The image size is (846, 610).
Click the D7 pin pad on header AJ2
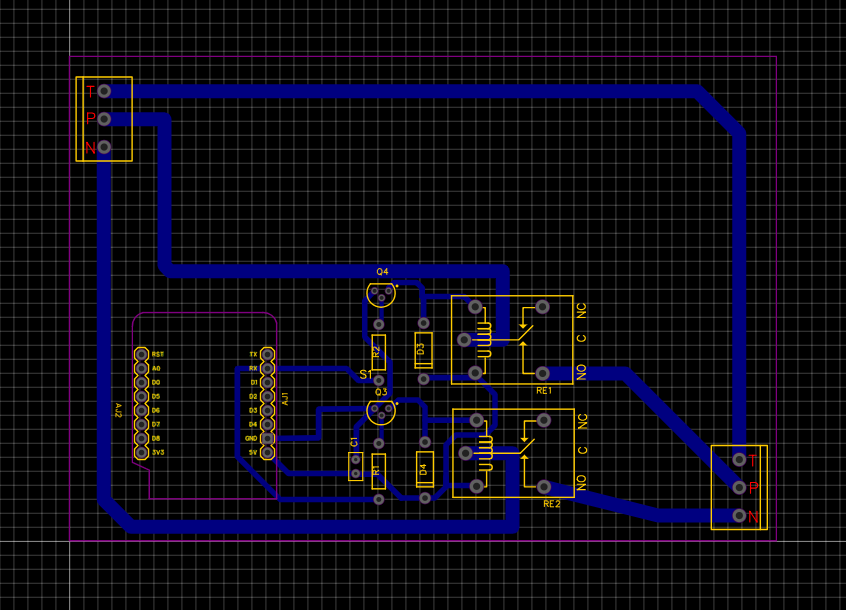pos(141,424)
